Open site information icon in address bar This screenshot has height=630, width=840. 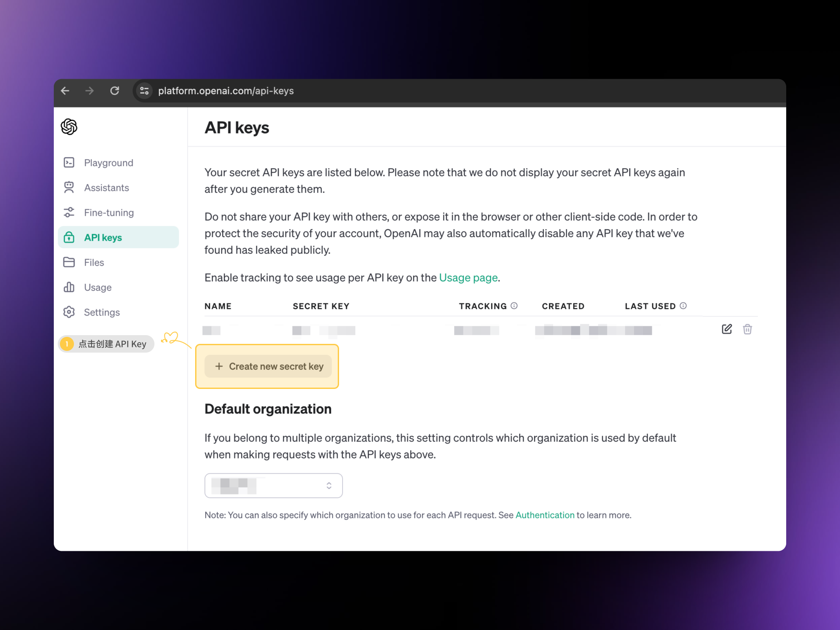tap(144, 91)
